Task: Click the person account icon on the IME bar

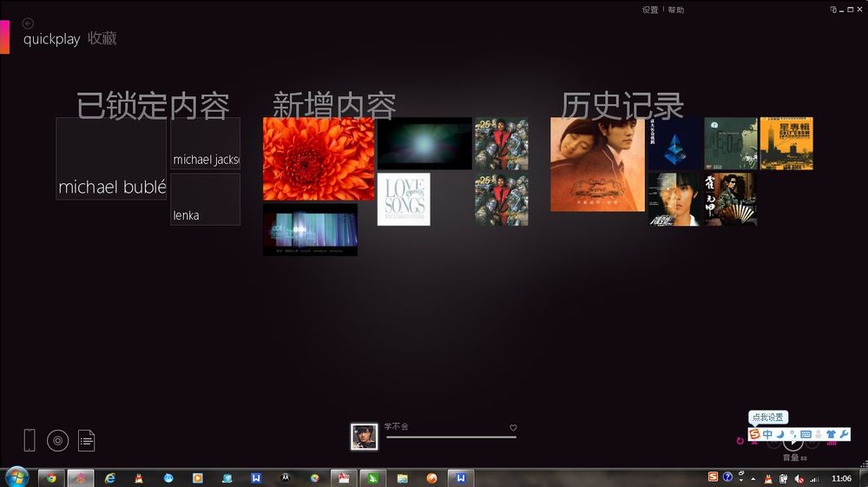Action: click(819, 434)
